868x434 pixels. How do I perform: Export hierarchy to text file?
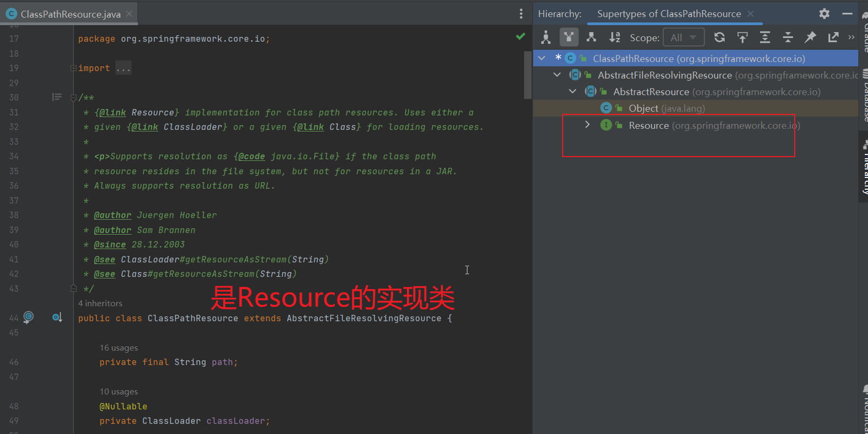[x=833, y=37]
